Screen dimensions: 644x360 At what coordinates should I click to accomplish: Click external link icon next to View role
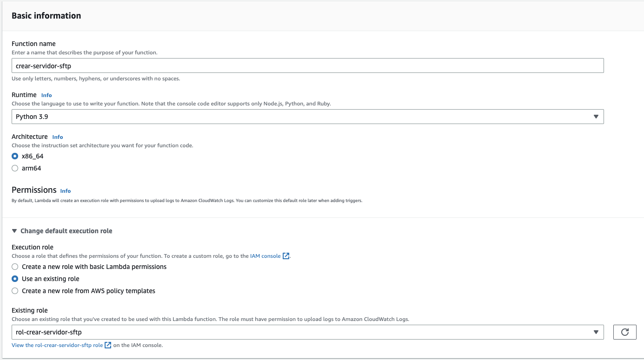[x=108, y=345]
